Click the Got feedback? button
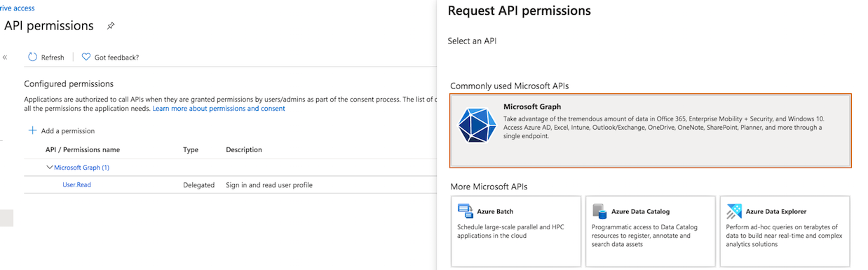This screenshot has width=868, height=270. tap(110, 58)
